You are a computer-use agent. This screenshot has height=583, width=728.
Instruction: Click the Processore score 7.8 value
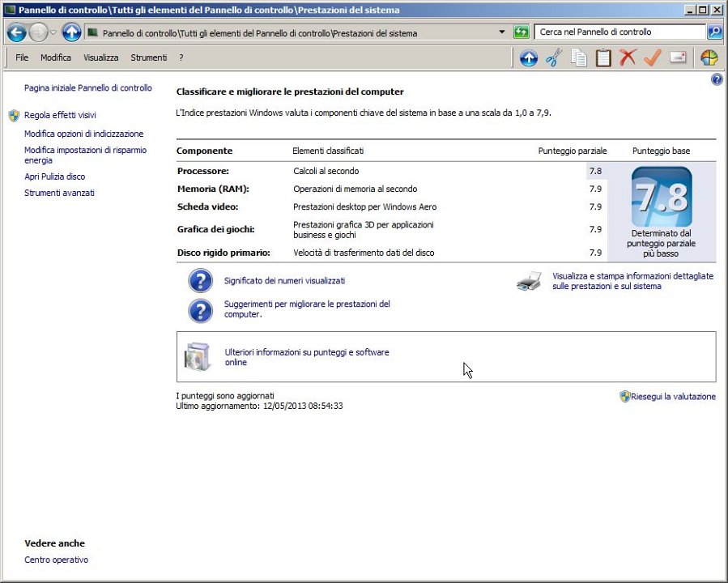tap(596, 171)
